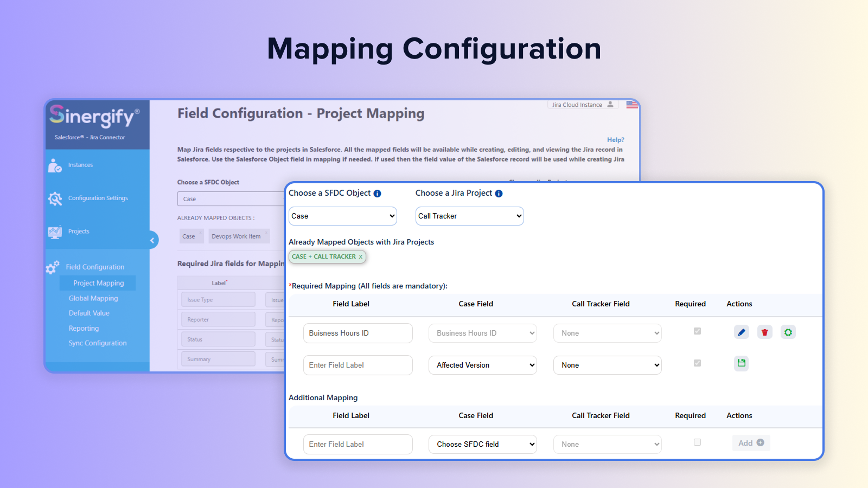Open Jira Project dropdown showing Call Tracker
868x488 pixels.
pyautogui.click(x=470, y=216)
